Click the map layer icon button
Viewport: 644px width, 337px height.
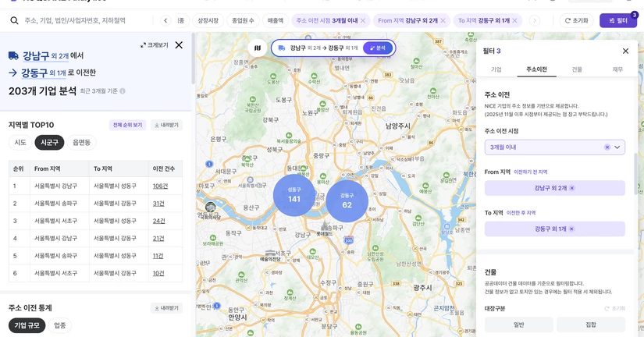click(x=258, y=48)
